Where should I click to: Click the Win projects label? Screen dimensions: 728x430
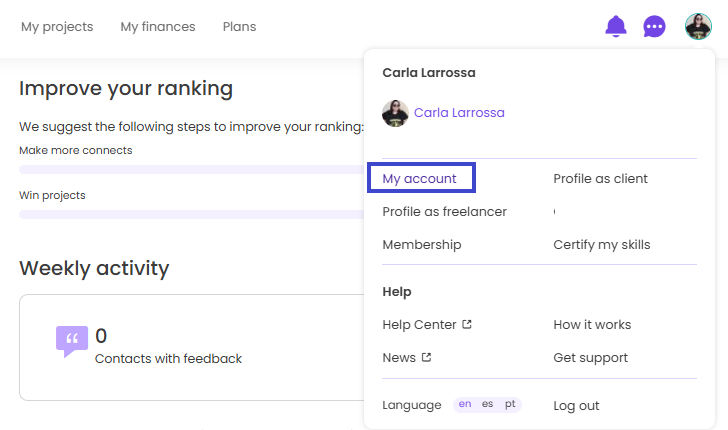click(x=52, y=195)
